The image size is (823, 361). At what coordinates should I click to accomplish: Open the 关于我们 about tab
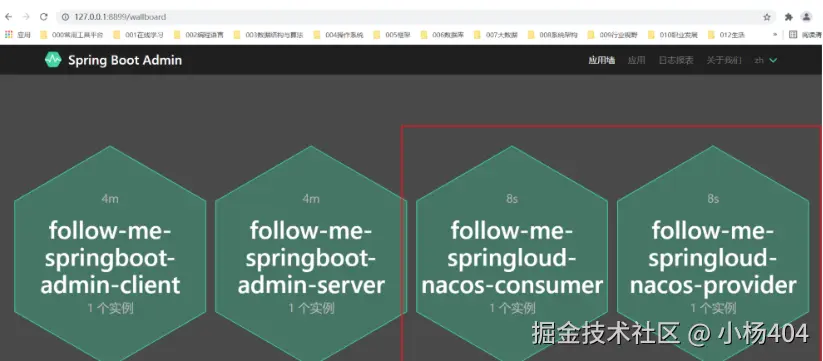point(724,60)
